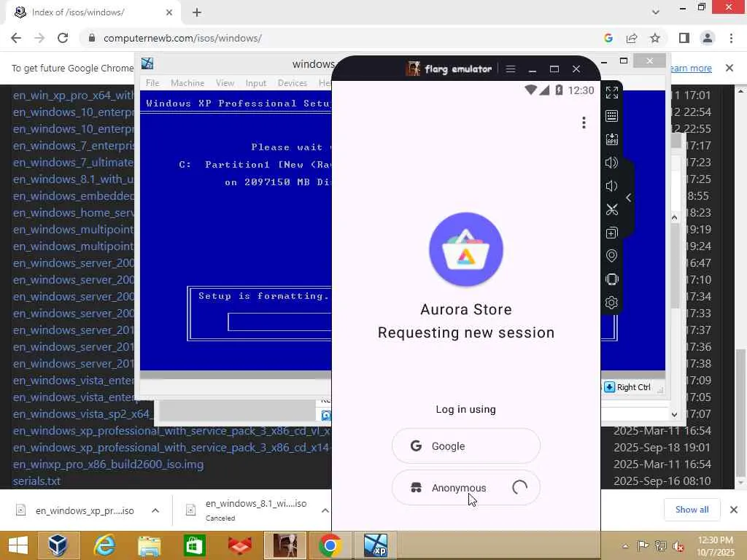The width and height of the screenshot is (747, 560).
Task: Log in using Google button
Action: coord(466,446)
